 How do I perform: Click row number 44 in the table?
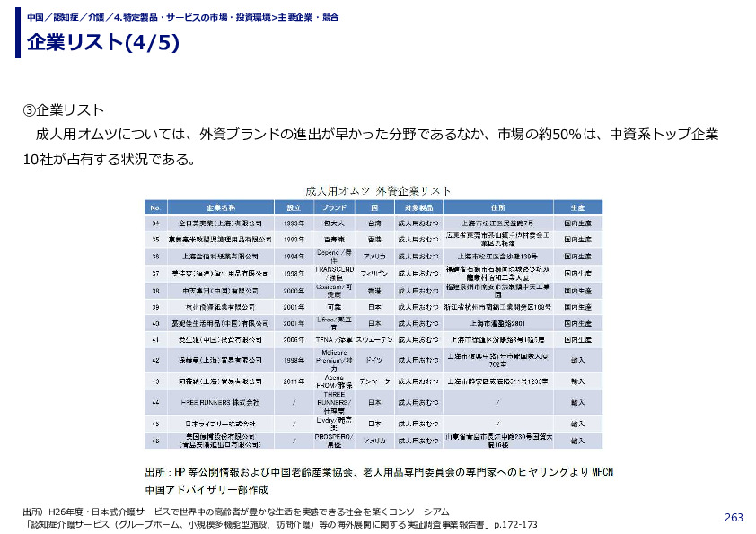point(155,402)
